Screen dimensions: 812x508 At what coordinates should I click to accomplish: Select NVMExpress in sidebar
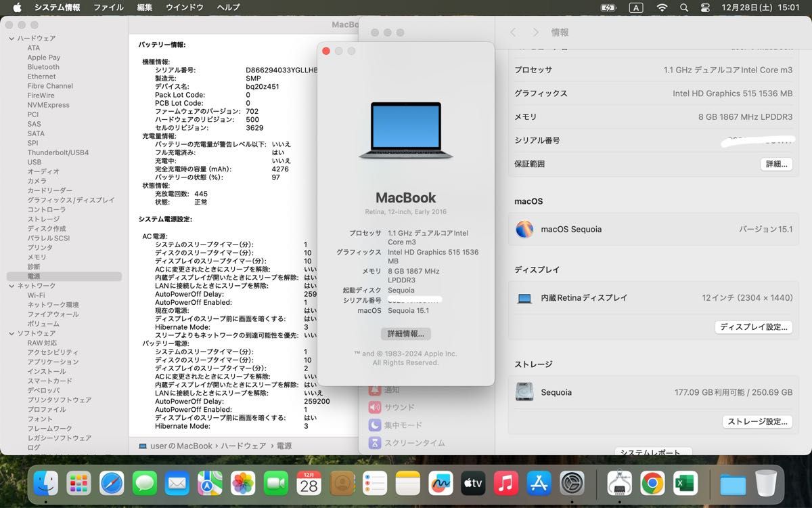[x=48, y=105]
